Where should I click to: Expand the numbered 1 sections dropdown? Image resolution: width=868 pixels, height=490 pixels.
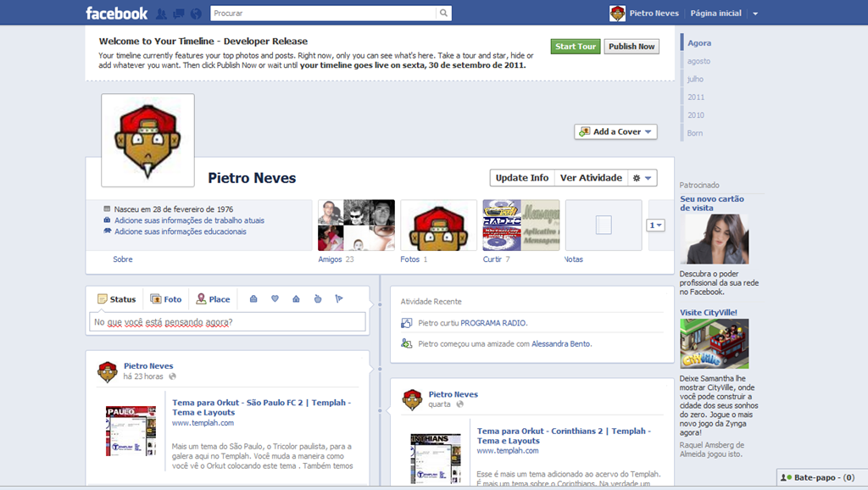pyautogui.click(x=655, y=226)
